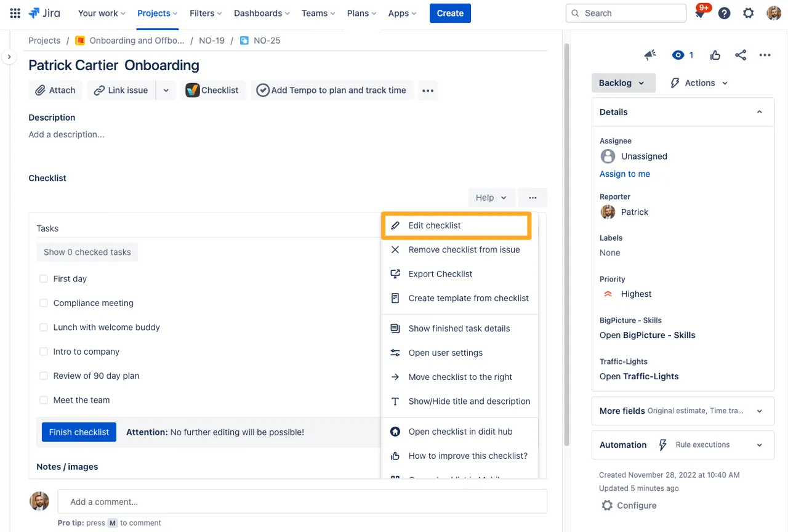Open the Filters dropdown
This screenshot has width=788, height=532.
point(206,13)
